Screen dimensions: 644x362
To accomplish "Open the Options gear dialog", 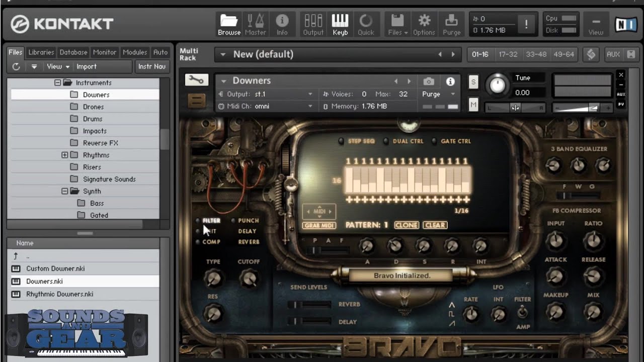I will coord(424,24).
